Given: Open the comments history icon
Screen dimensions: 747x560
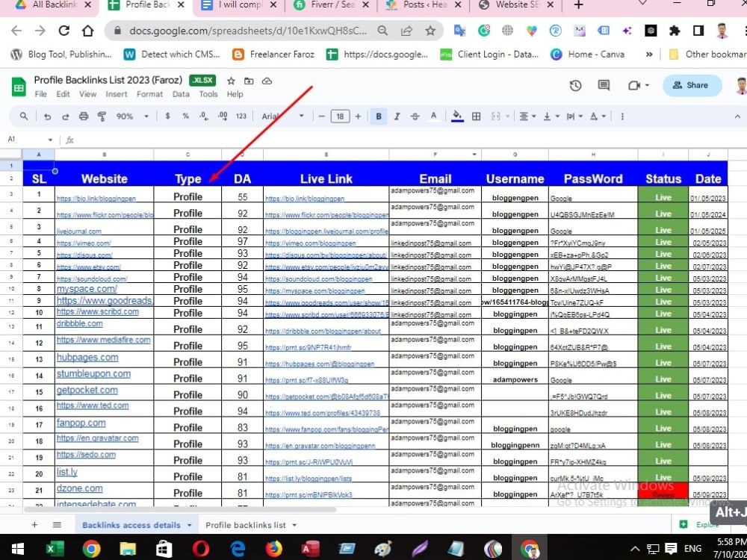Looking at the screenshot, I should pos(604,85).
